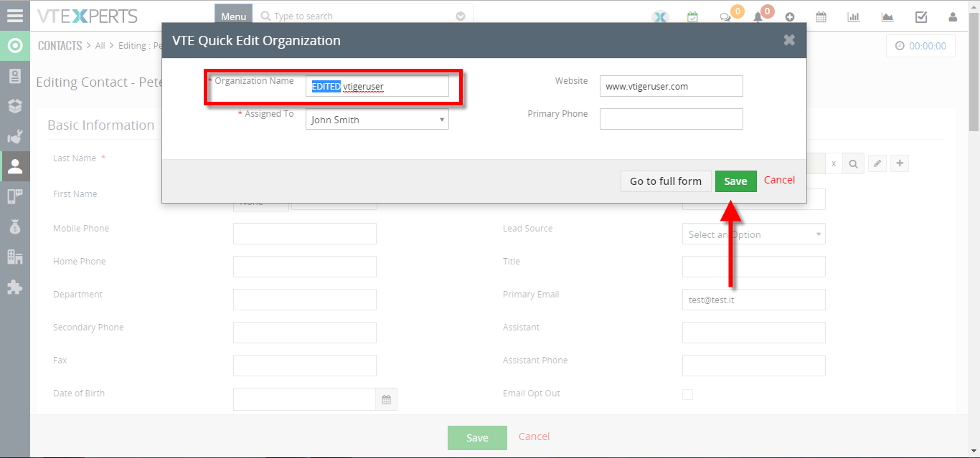Go to the All breadcrumb link
Image resolution: width=980 pixels, height=458 pixels.
coord(100,46)
